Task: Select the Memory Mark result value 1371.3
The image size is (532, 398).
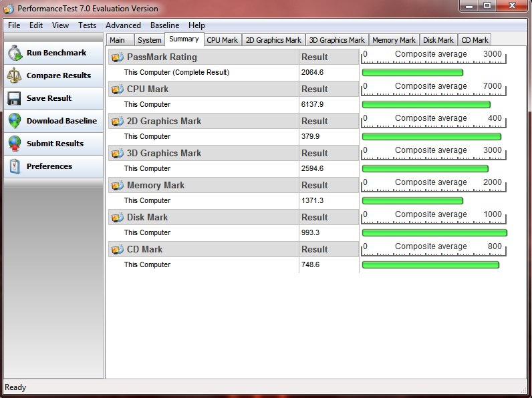Action: 312,201
